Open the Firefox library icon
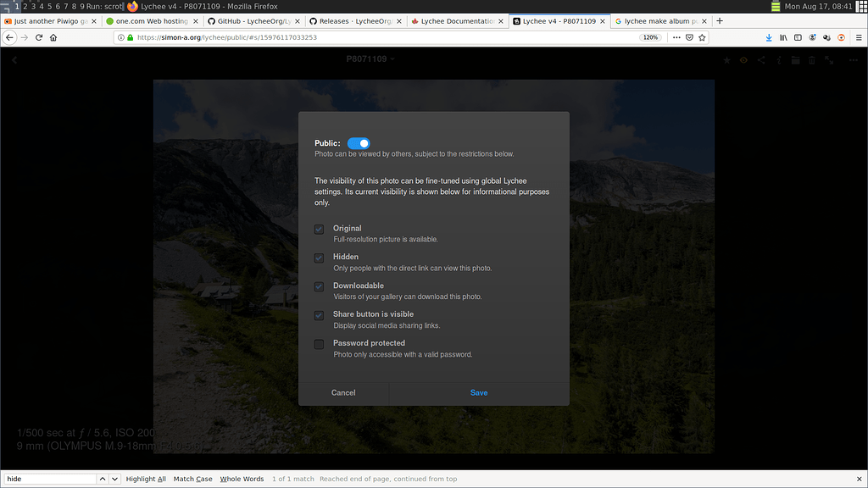The height and width of the screenshot is (488, 868). [783, 37]
